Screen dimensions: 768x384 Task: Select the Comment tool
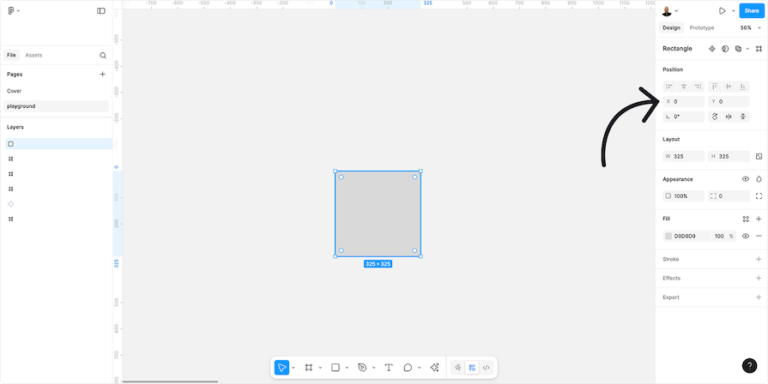408,367
